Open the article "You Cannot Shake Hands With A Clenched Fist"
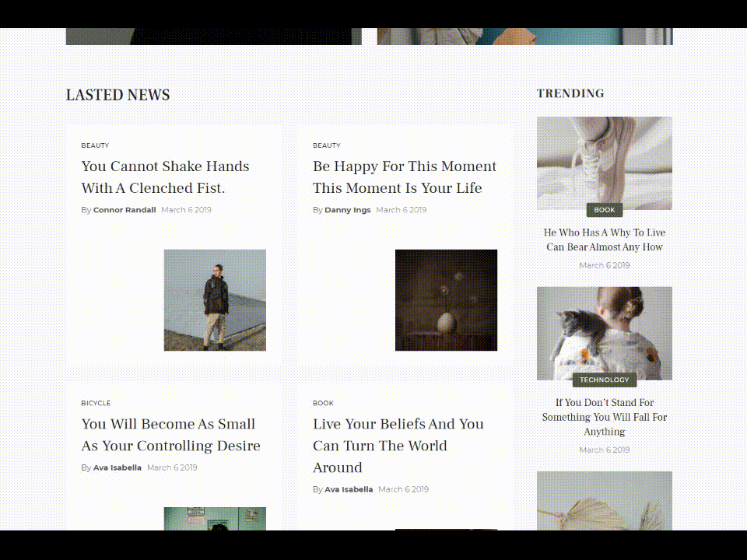The image size is (747, 560). click(165, 177)
